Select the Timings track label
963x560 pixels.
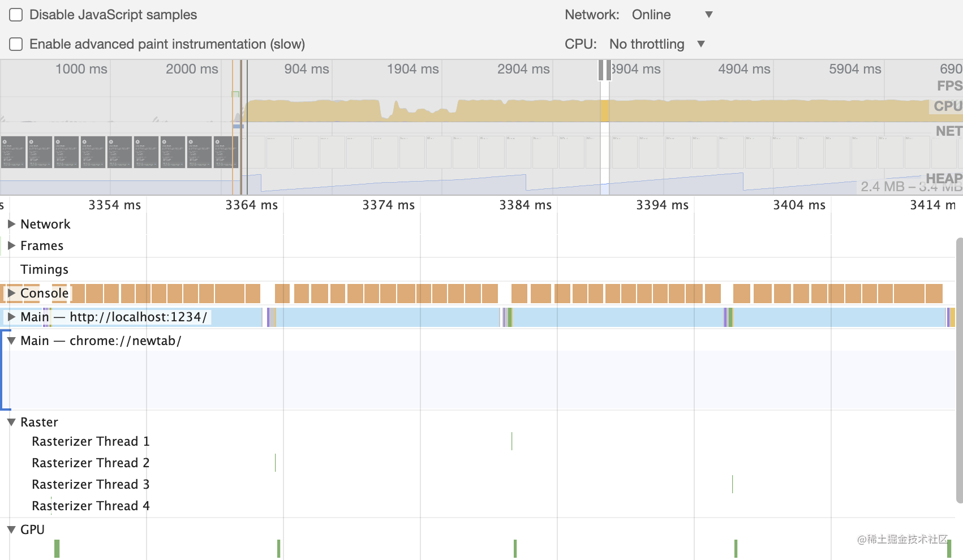(44, 269)
